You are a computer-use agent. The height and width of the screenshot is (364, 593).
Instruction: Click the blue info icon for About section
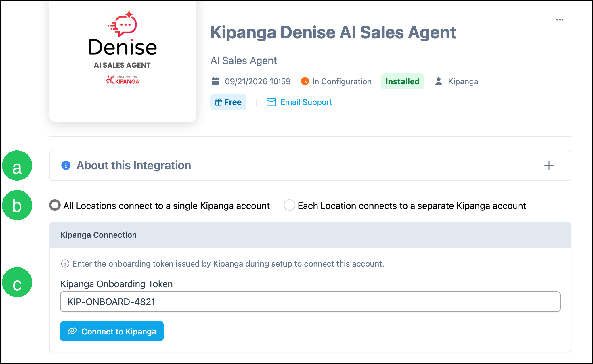(x=66, y=165)
